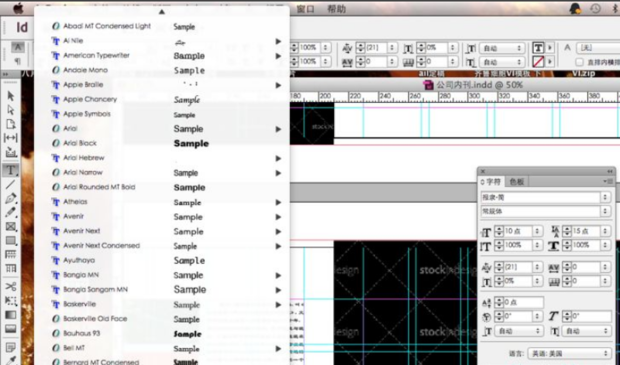Select the Rectangle Frame tool
The image size is (620, 365).
point(11,227)
